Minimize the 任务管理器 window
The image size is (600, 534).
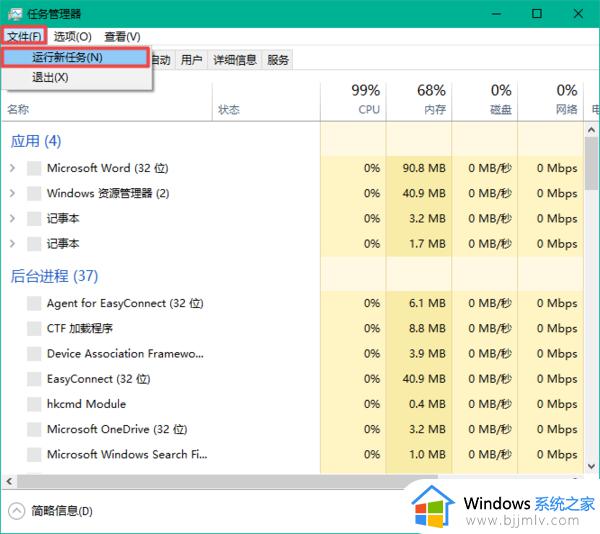point(496,14)
